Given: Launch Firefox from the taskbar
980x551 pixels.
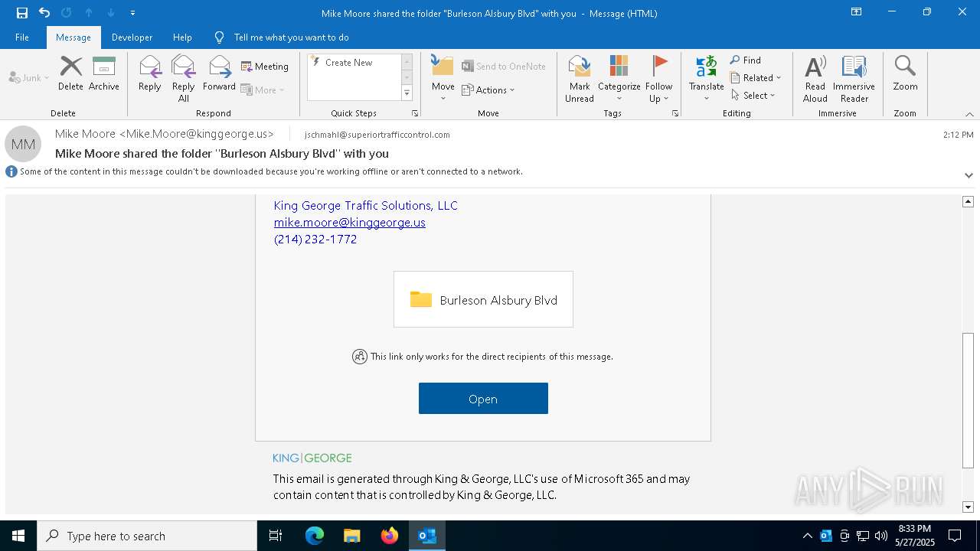Looking at the screenshot, I should (x=390, y=536).
